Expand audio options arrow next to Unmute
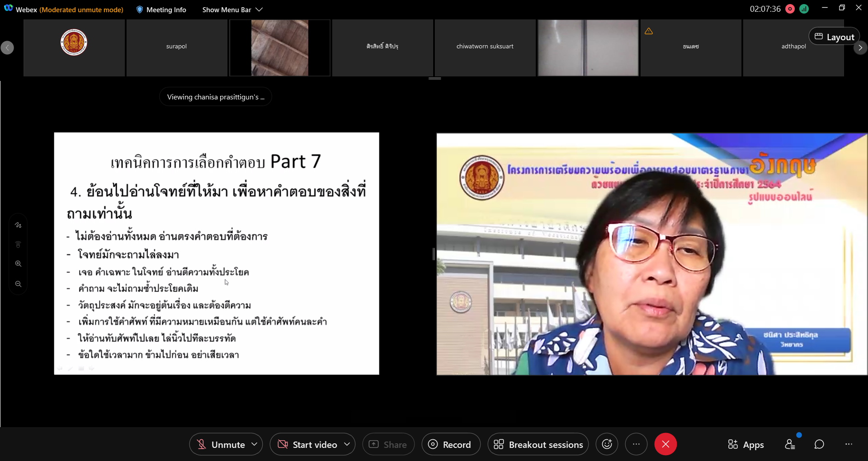The image size is (868, 461). tap(255, 444)
